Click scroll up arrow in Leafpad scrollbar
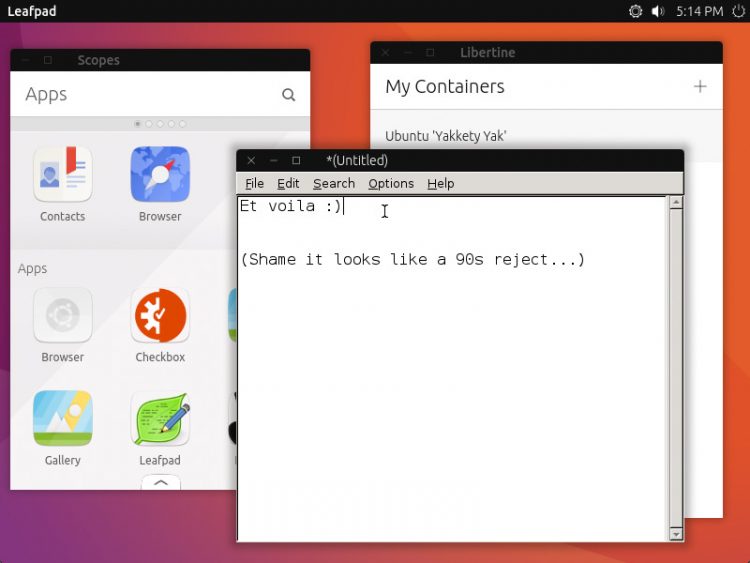 [676, 203]
